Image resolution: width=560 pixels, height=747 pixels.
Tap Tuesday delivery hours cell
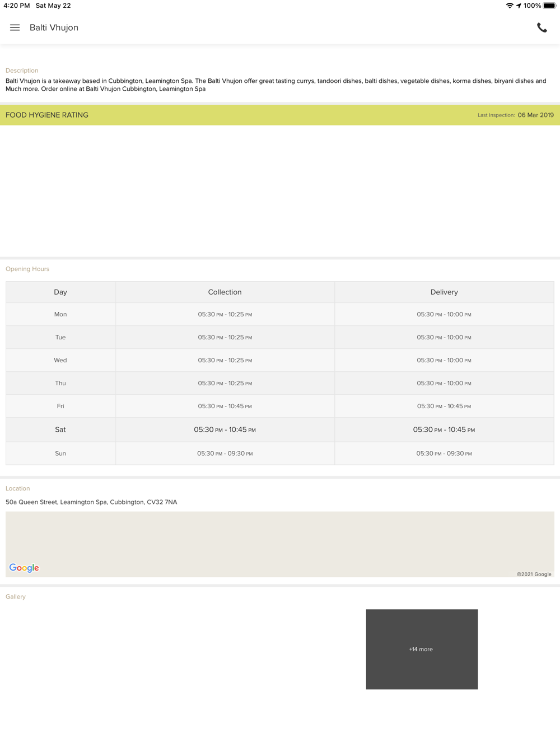tap(444, 338)
